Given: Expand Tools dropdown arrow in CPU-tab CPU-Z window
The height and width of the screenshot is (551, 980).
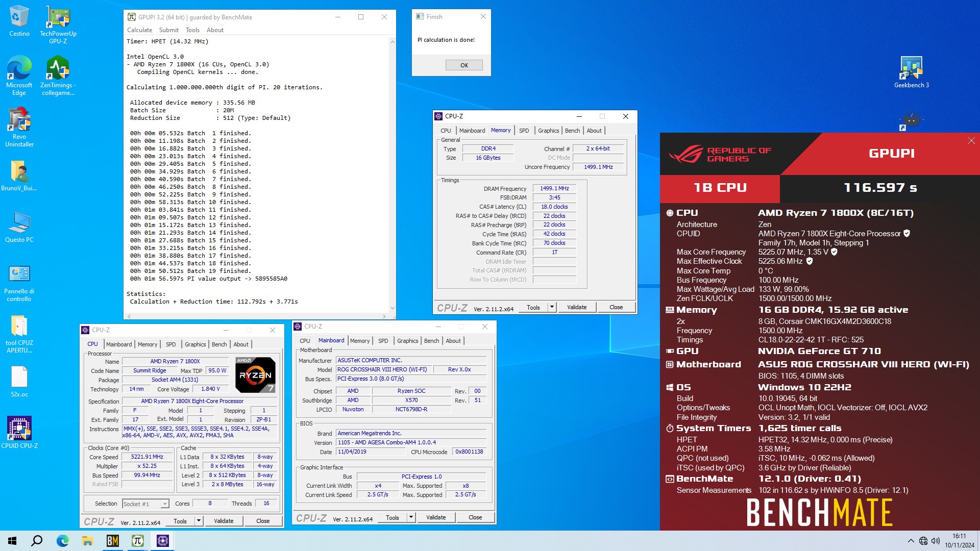Looking at the screenshot, I should (199, 521).
